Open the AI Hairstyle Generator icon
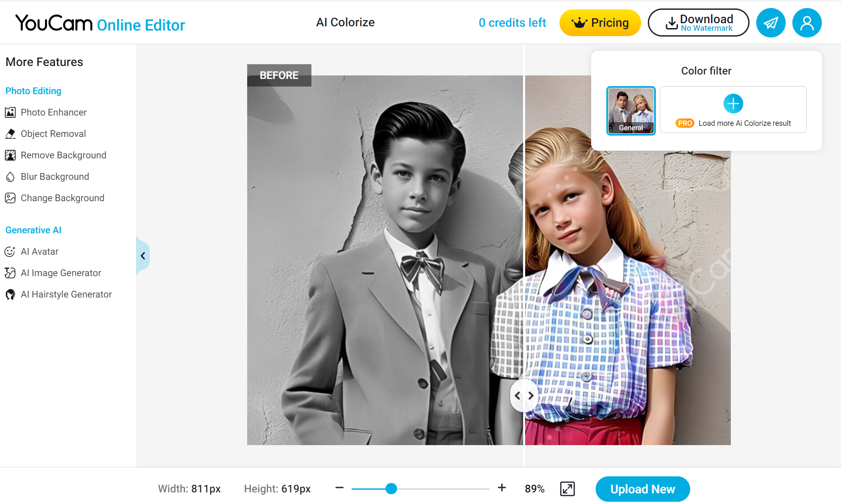The height and width of the screenshot is (504, 841). coord(10,294)
